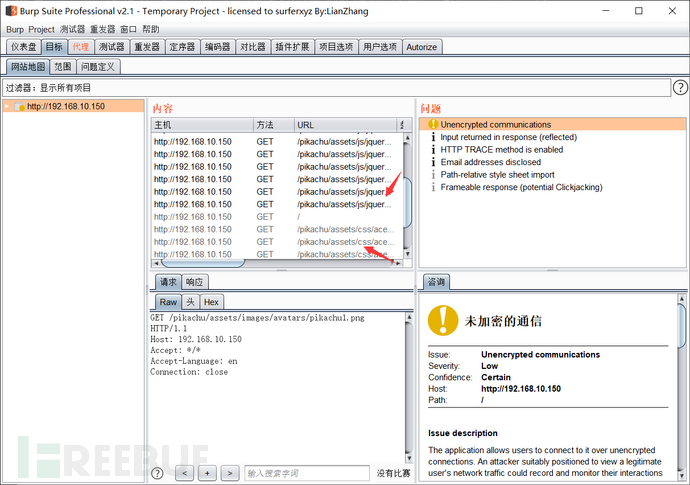
Task: Select the Hex view tab
Action: [211, 302]
